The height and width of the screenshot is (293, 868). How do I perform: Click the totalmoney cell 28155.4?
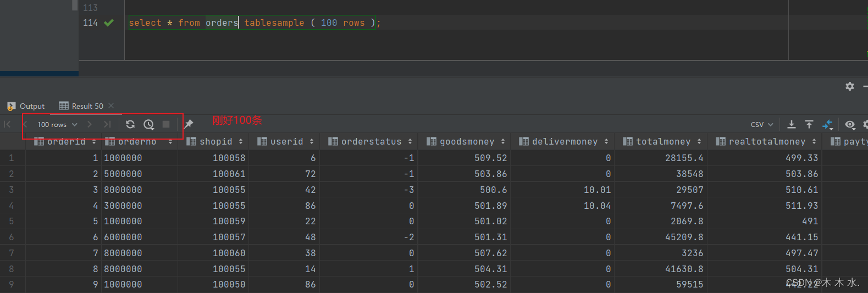[661, 158]
